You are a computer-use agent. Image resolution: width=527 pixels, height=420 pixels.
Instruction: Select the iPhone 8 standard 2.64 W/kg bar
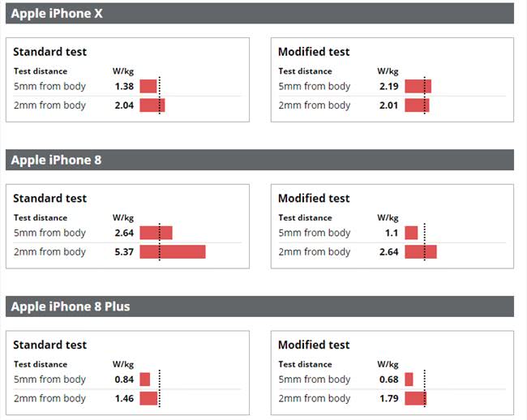pos(156,233)
